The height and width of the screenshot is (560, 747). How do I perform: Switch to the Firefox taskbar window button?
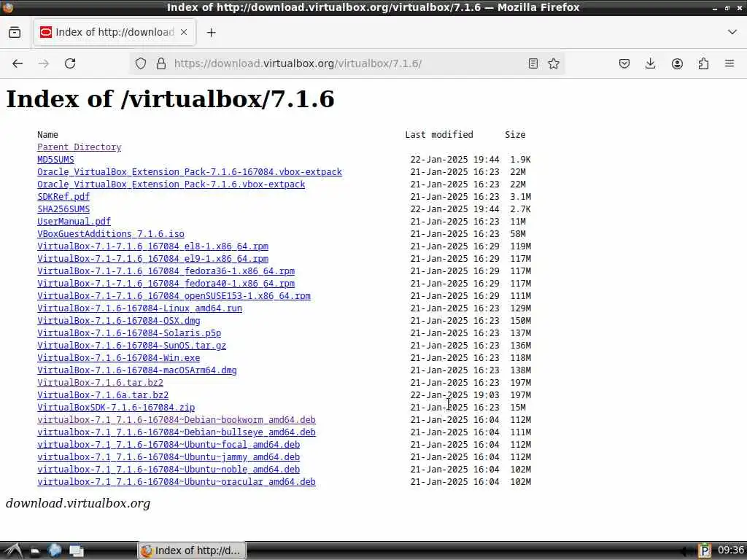[192, 551]
